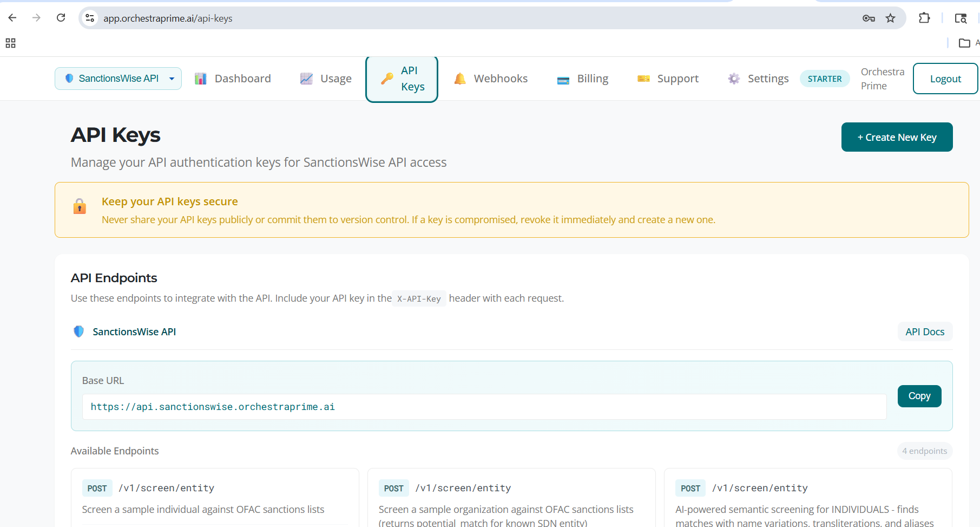980x527 pixels.
Task: Click the Billing credit card icon
Action: [563, 79]
